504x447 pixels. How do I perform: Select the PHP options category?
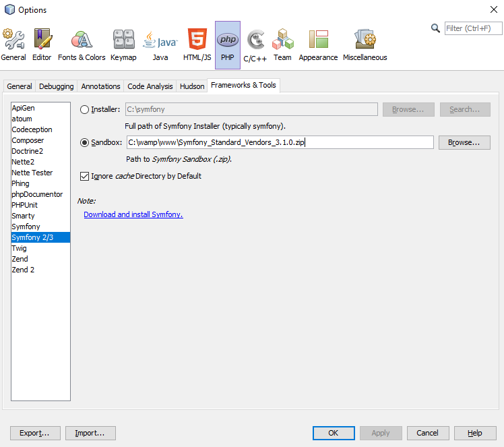(228, 45)
